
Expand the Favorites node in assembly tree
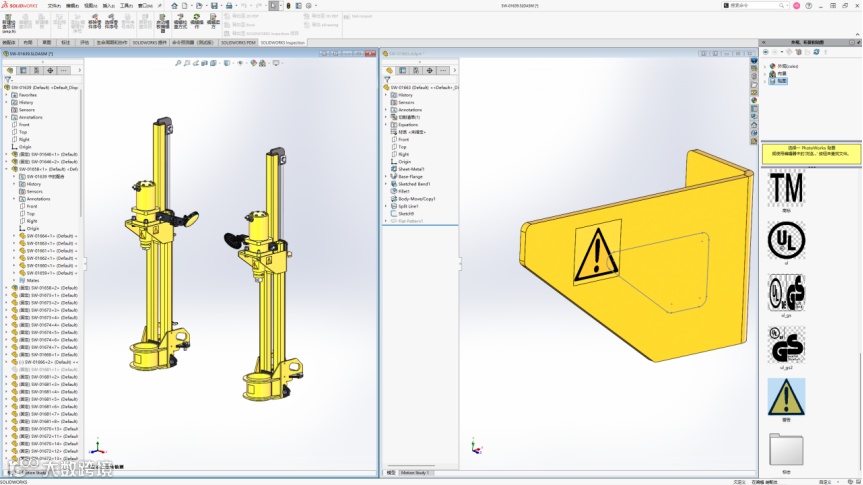(x=7, y=95)
